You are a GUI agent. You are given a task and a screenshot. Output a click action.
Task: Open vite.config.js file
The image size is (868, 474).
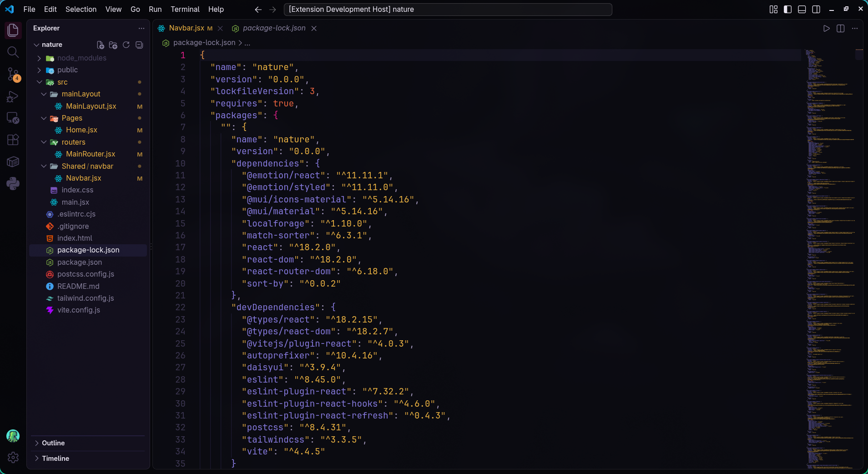tap(79, 310)
